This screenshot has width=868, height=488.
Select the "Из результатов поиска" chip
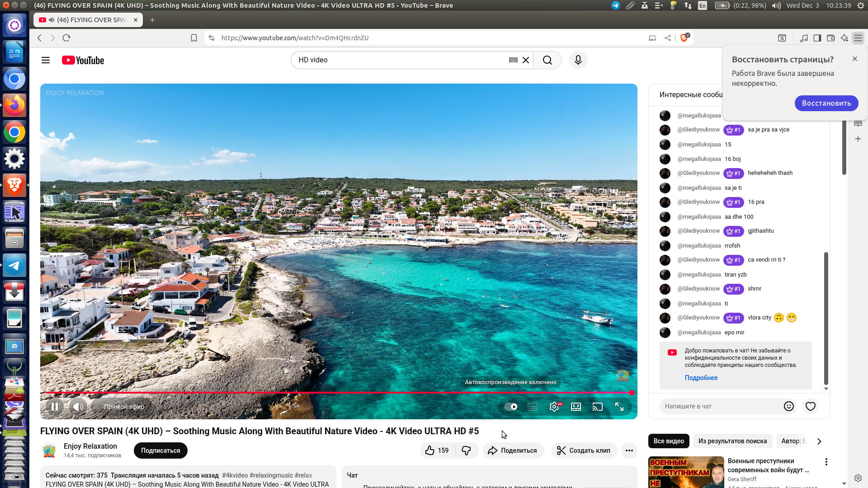click(732, 441)
